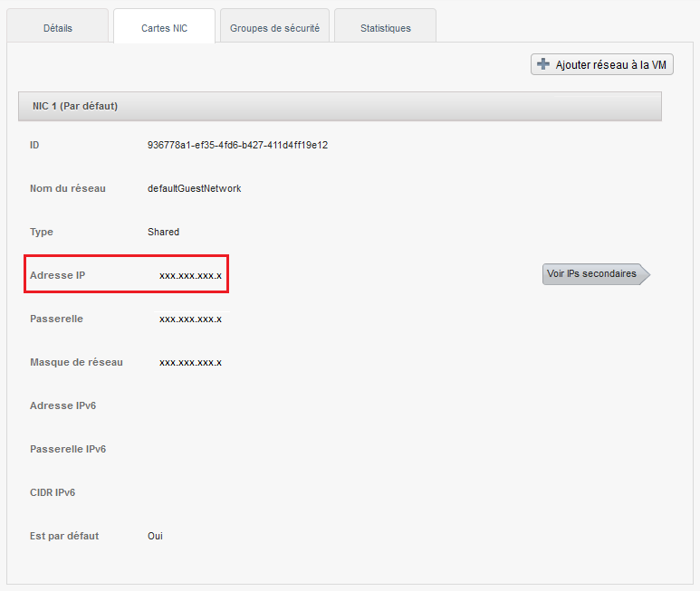
Task: Click the Nom du réseau label
Action: coord(67,188)
